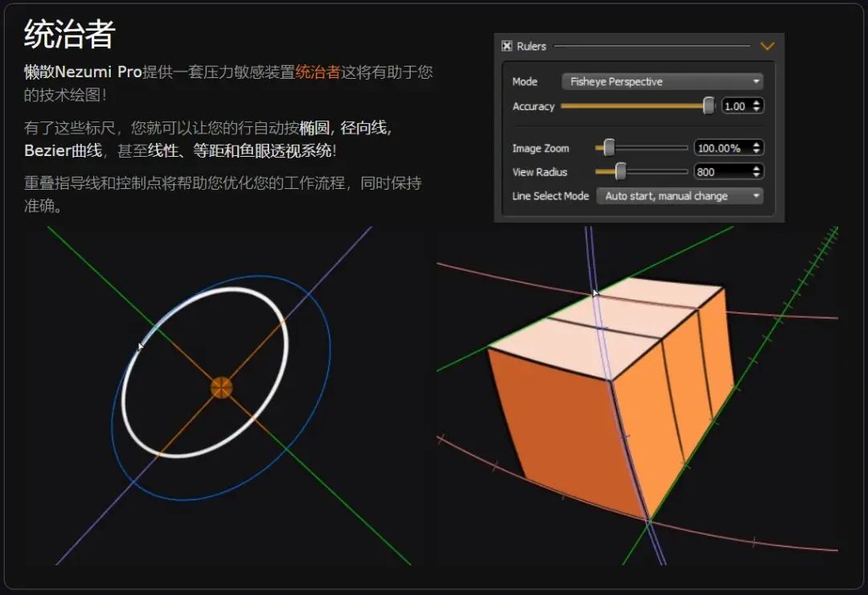Viewport: 868px width, 595px height.
Task: Click the Image Zoom field showing 100.00%
Action: click(x=721, y=148)
